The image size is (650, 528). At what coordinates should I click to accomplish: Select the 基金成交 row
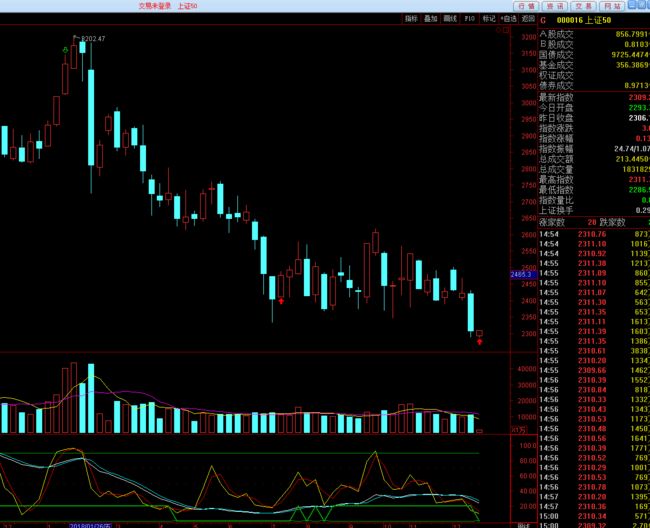(594, 65)
